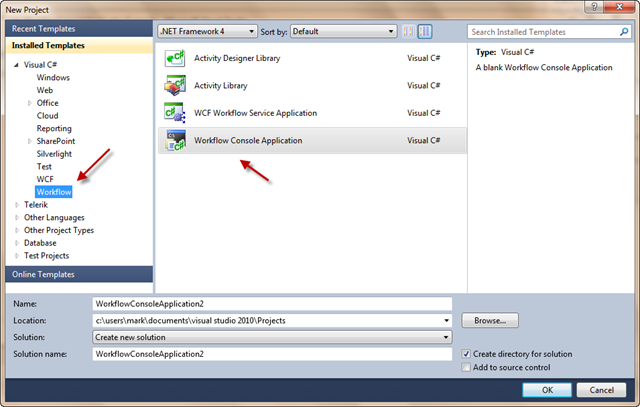Image resolution: width=640 pixels, height=407 pixels.
Task: Toggle Create directory for solution checkbox
Action: pyautogui.click(x=466, y=354)
